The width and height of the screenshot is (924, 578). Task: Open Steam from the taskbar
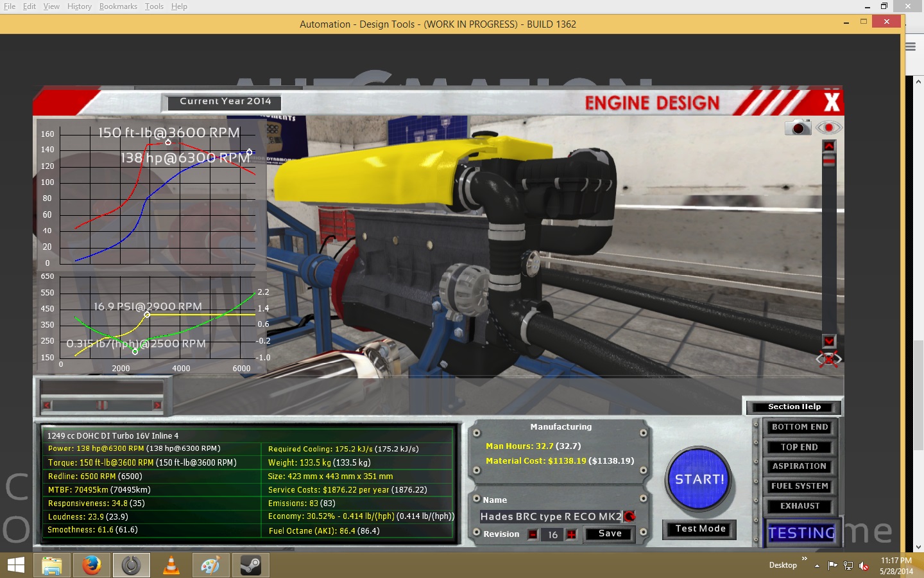(x=251, y=565)
